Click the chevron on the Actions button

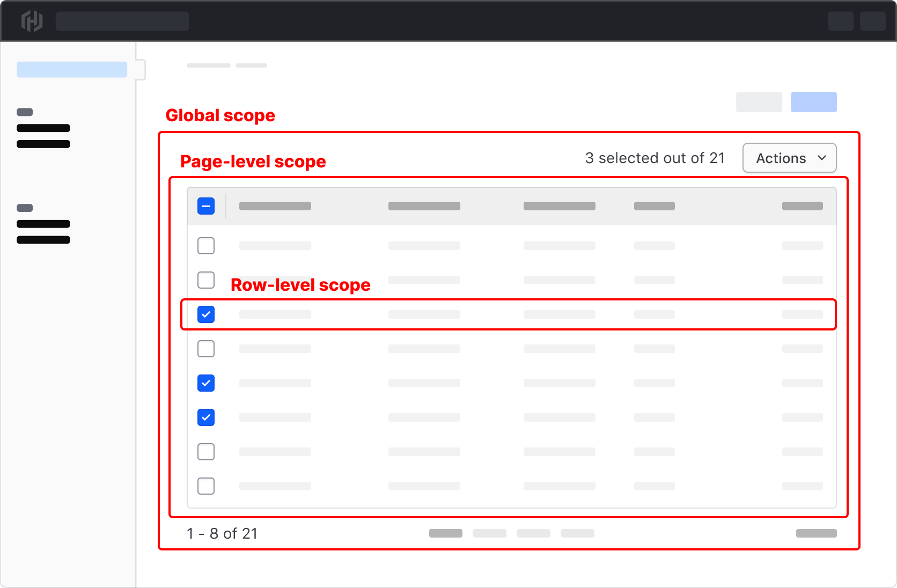(x=821, y=158)
